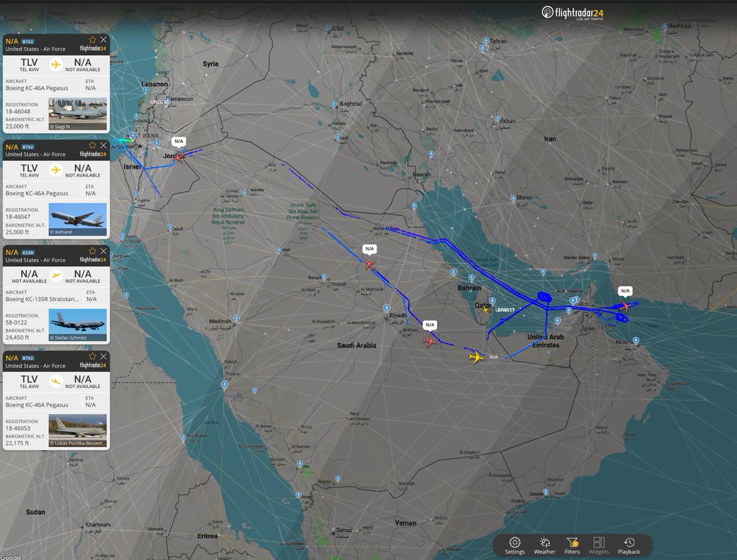Screen dimensions: 737x560
Task: Favorite the KC-135R 58-0122 flight with the star
Action: point(93,251)
